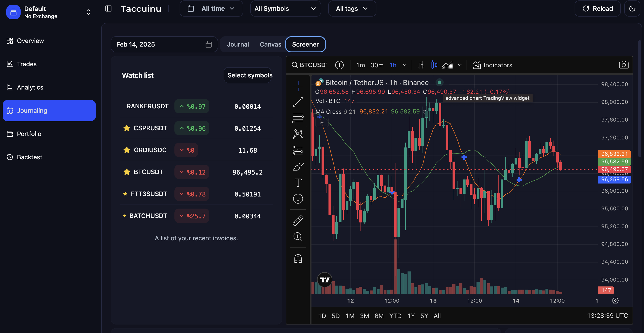Viewport: 644px width, 333px height.
Task: Select the ruler measure tool
Action: point(298,221)
